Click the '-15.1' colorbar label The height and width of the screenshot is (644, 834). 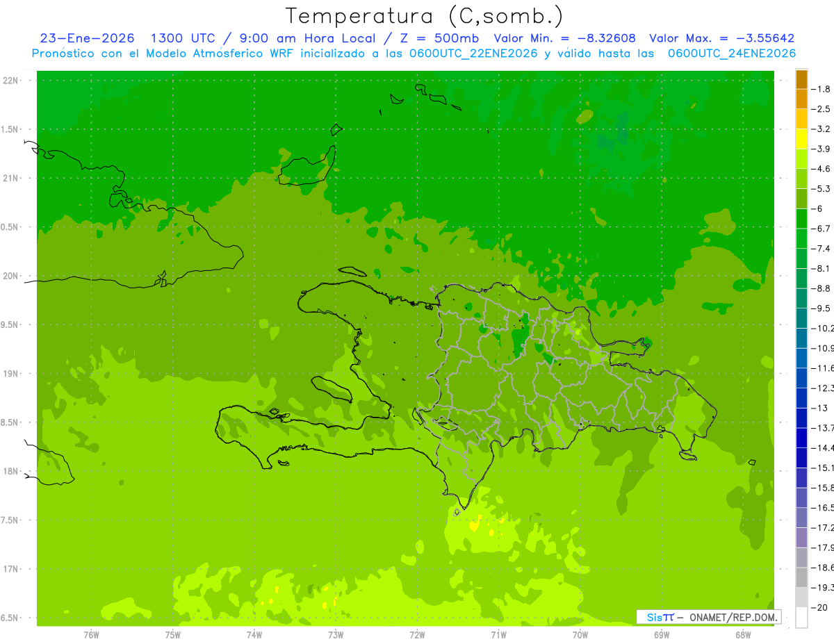822,468
